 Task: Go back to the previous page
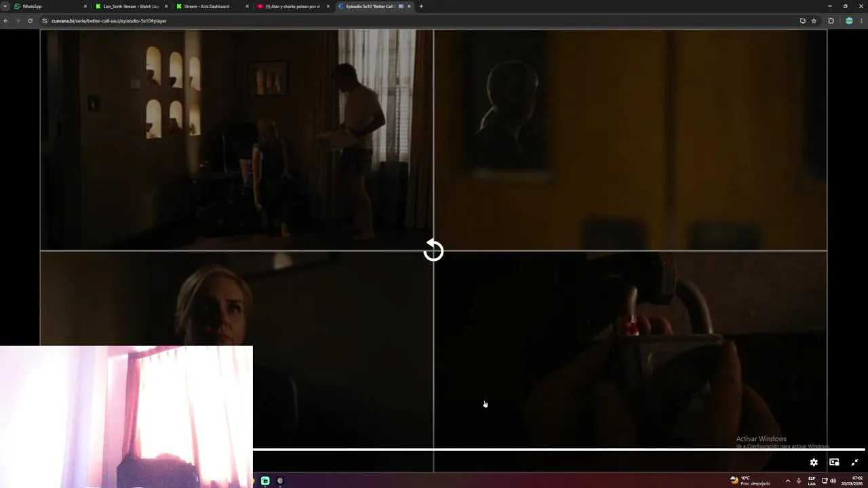[x=5, y=20]
